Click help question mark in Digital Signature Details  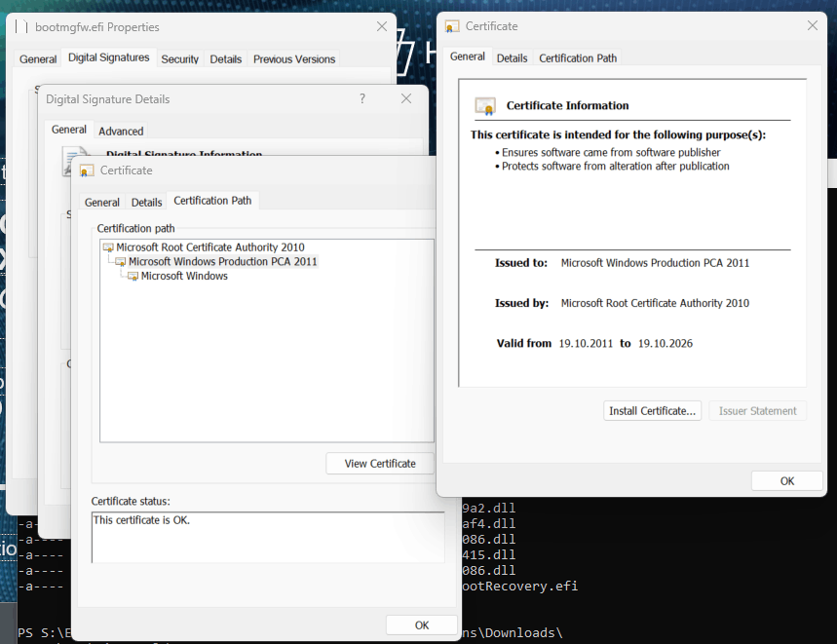click(x=362, y=98)
